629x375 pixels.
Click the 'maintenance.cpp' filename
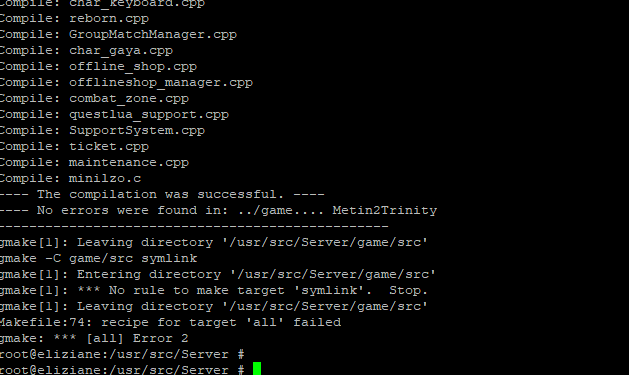click(x=129, y=162)
